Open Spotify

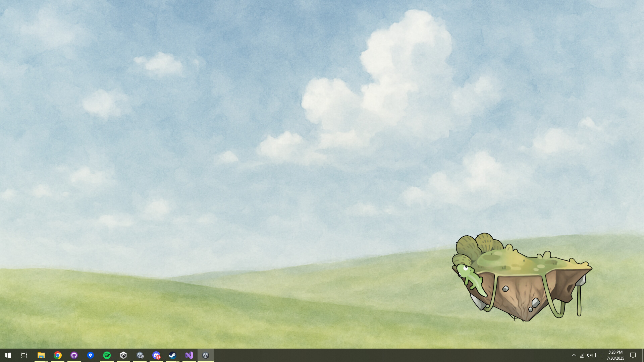click(107, 355)
